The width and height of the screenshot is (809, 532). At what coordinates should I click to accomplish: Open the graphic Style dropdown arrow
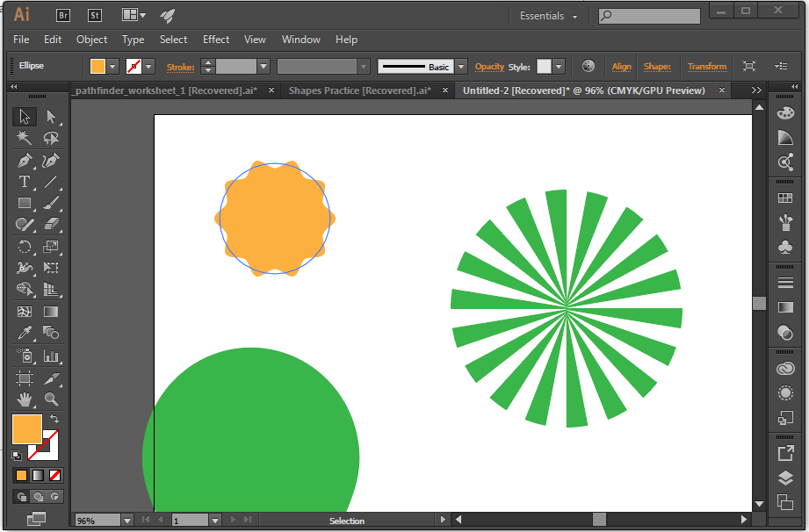point(559,67)
